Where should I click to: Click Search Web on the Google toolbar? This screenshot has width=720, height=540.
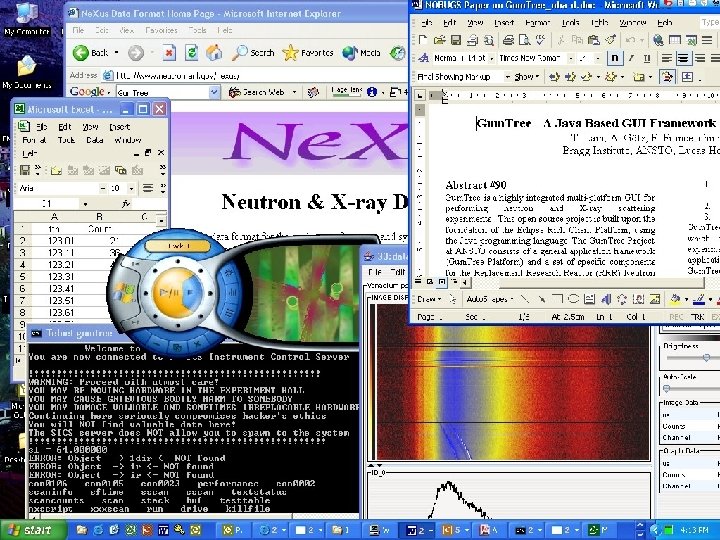tap(257, 92)
